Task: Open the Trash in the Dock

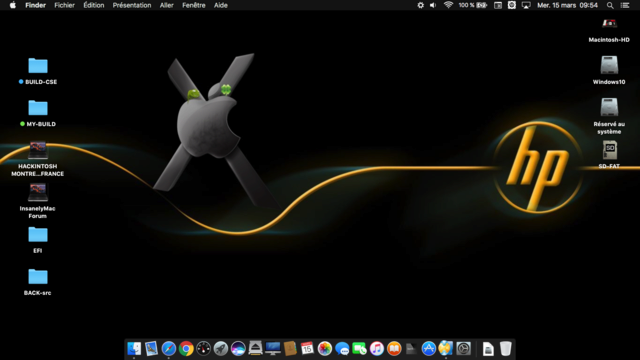Action: click(505, 349)
